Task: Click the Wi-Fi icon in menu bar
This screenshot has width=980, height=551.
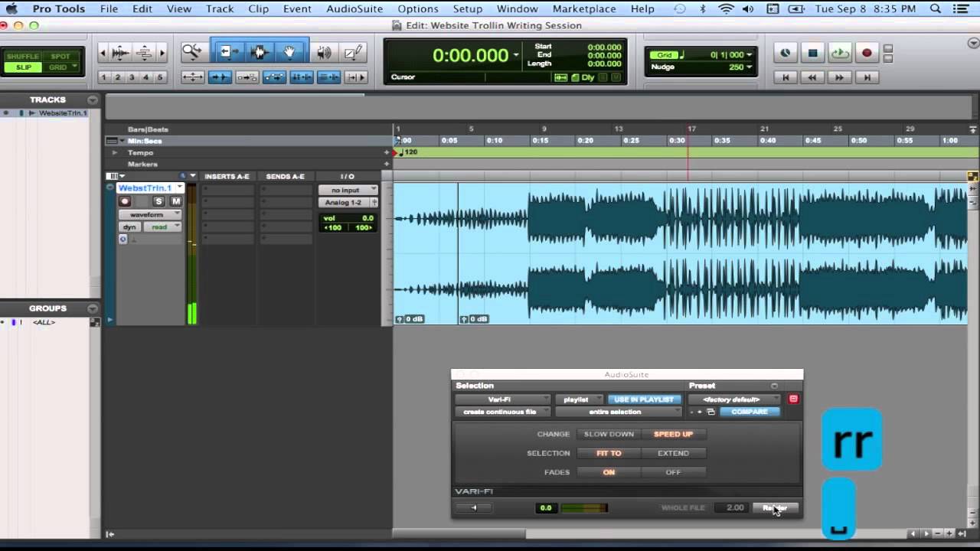Action: [726, 8]
